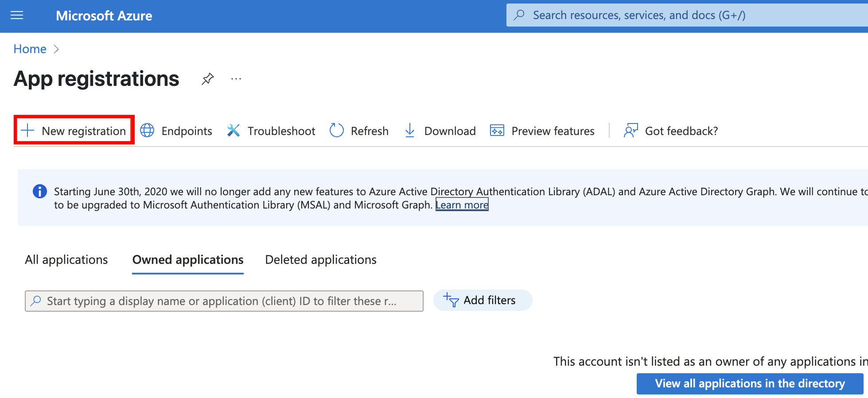The width and height of the screenshot is (868, 398).
Task: Click the Microsoft Azure logo text
Action: click(104, 16)
